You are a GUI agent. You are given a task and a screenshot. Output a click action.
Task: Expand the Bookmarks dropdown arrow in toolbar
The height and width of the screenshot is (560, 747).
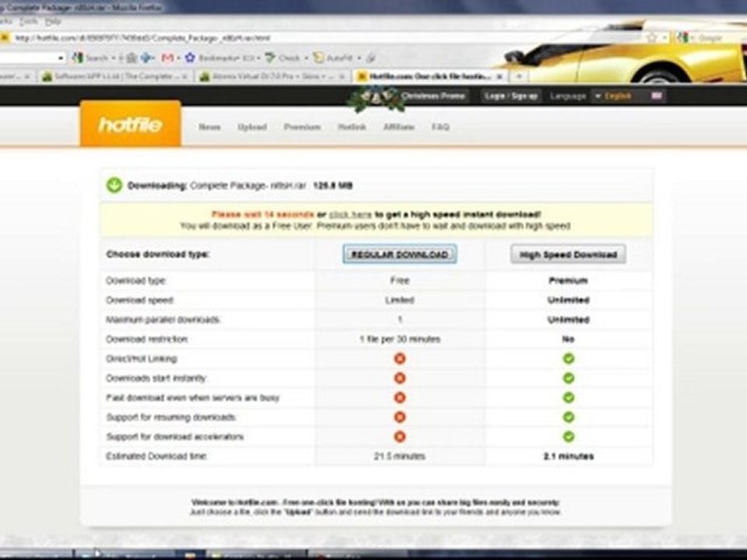pyautogui.click(x=258, y=58)
